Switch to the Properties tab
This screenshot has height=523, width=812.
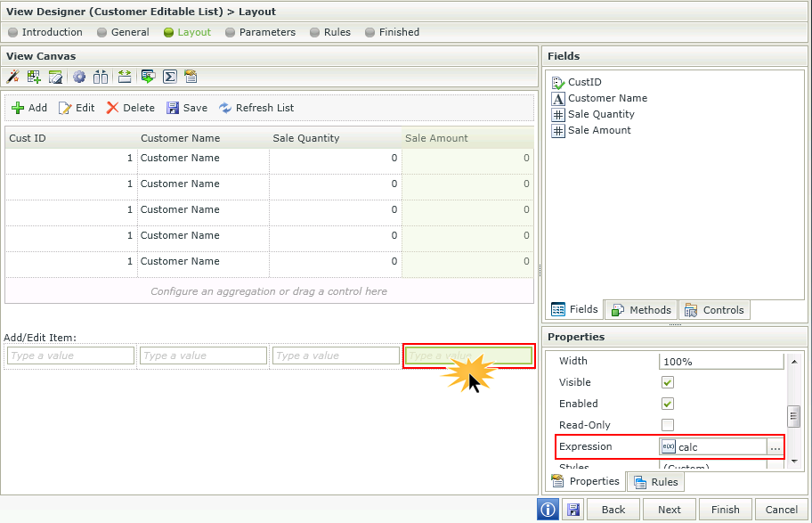(586, 481)
